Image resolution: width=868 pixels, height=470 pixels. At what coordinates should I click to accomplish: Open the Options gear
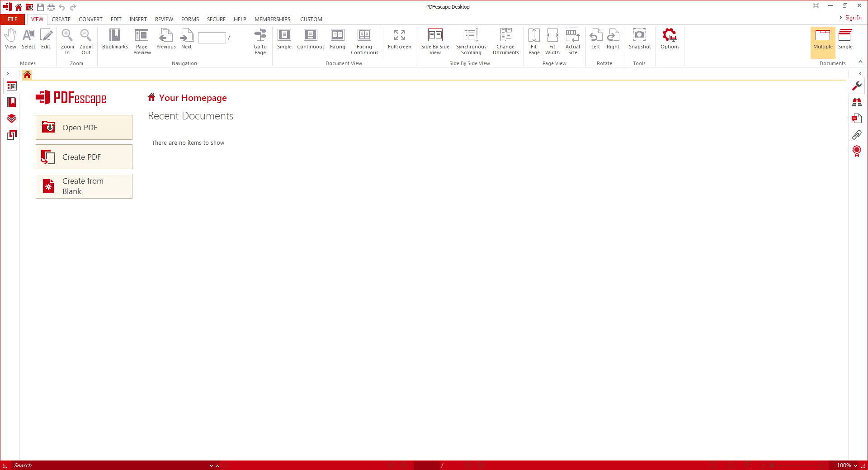[670, 39]
